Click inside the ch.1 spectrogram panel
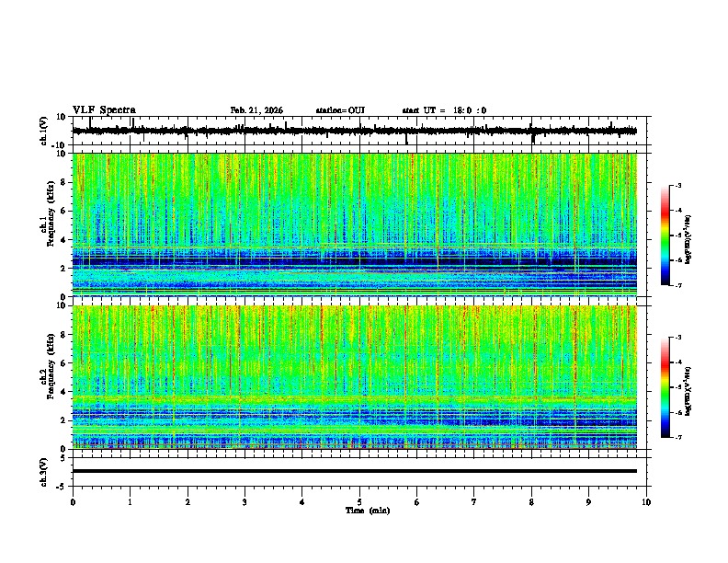The width and height of the screenshot is (728, 563). point(355,224)
